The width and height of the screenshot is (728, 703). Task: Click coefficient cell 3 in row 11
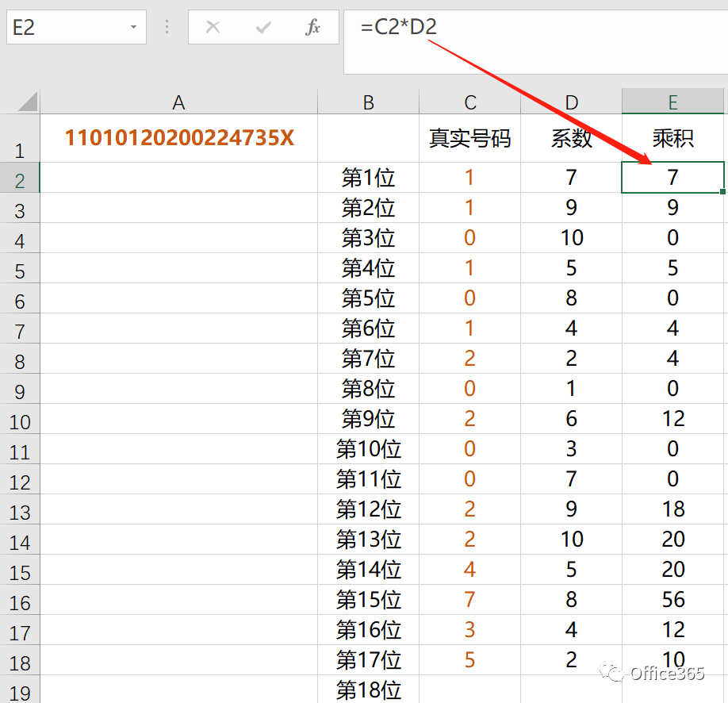571,449
